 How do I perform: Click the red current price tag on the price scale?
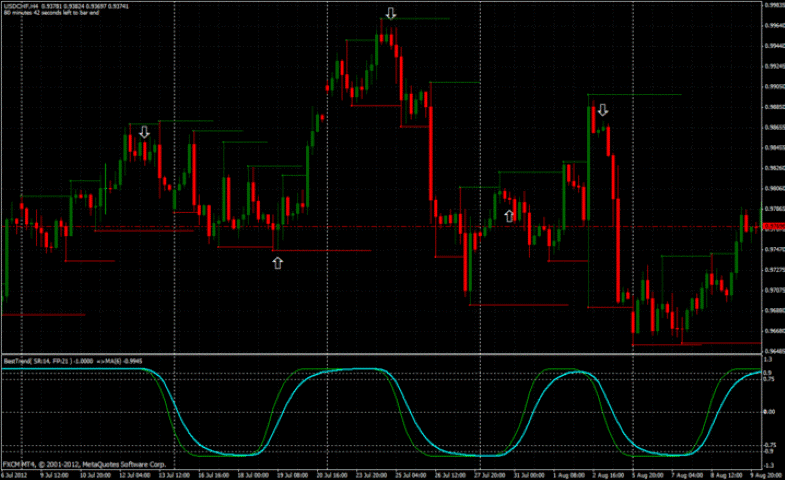[x=773, y=227]
